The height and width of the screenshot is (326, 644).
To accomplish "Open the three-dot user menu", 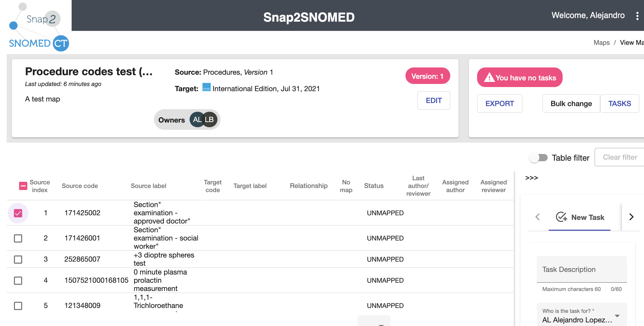I will tap(637, 16).
